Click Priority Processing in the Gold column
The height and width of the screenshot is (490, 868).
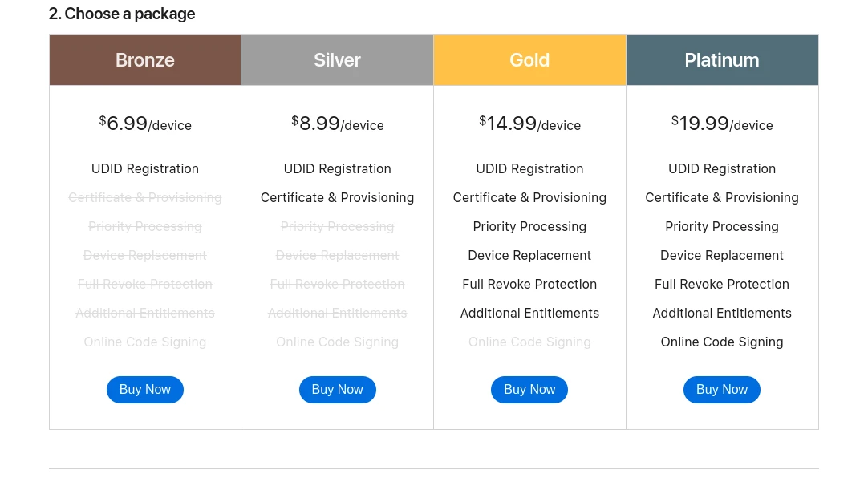point(529,227)
